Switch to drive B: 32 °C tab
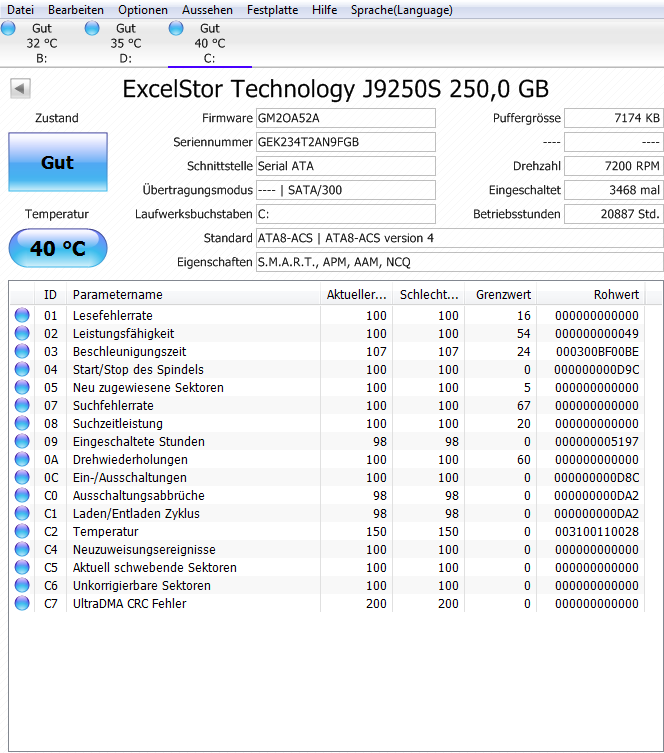 [x=42, y=43]
